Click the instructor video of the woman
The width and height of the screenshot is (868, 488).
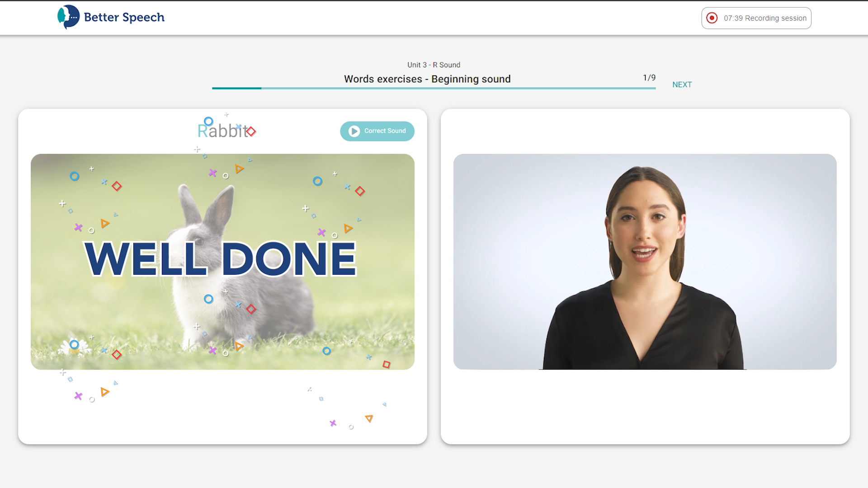click(645, 262)
